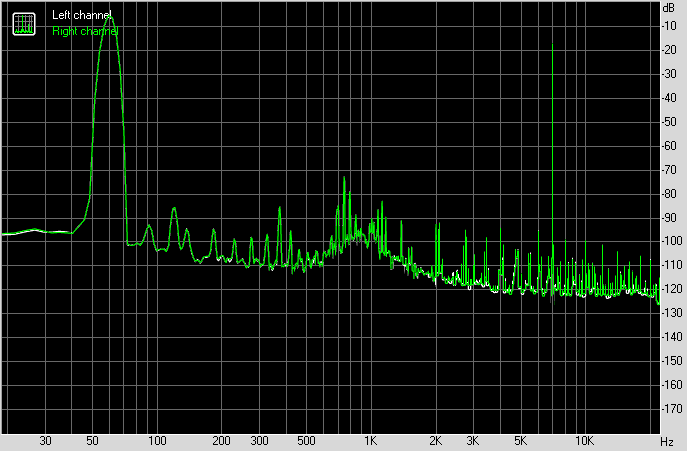Click the -60 dB axis label
Viewport: 687px width, 451px height.
pyautogui.click(x=669, y=146)
